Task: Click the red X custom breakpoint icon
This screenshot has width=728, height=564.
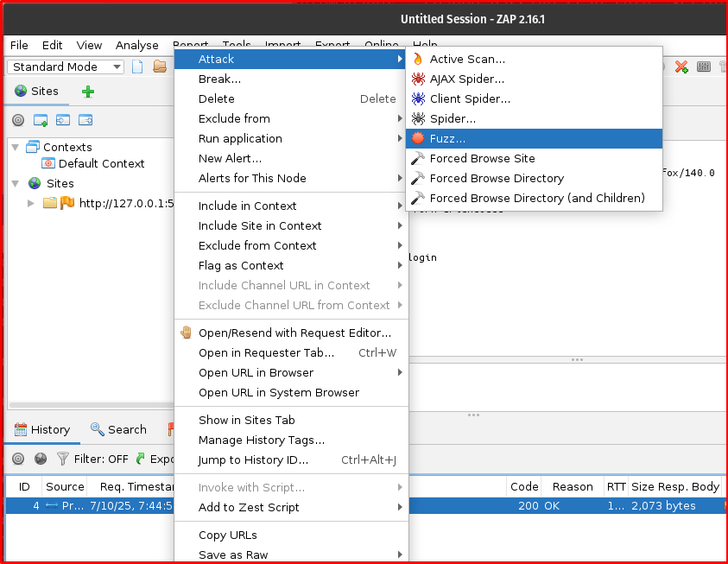Action: (681, 67)
